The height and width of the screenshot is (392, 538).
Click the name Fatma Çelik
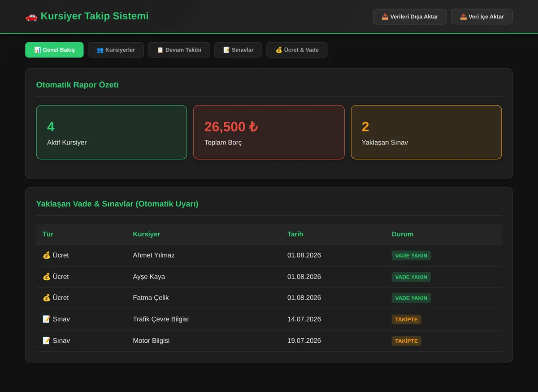(151, 298)
